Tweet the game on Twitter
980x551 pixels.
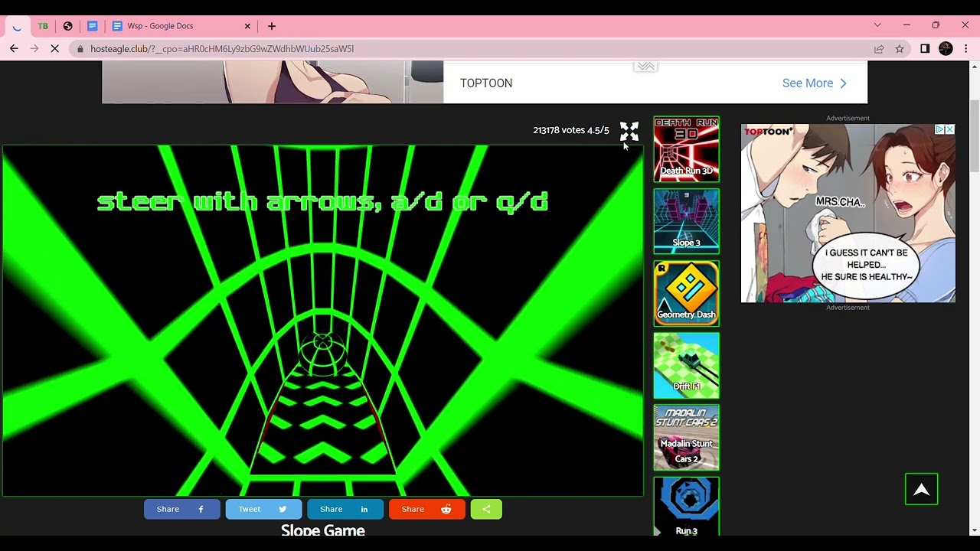(263, 509)
